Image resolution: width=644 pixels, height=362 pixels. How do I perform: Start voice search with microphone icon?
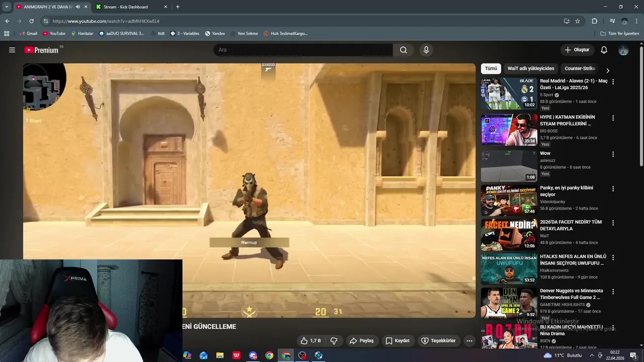[426, 50]
